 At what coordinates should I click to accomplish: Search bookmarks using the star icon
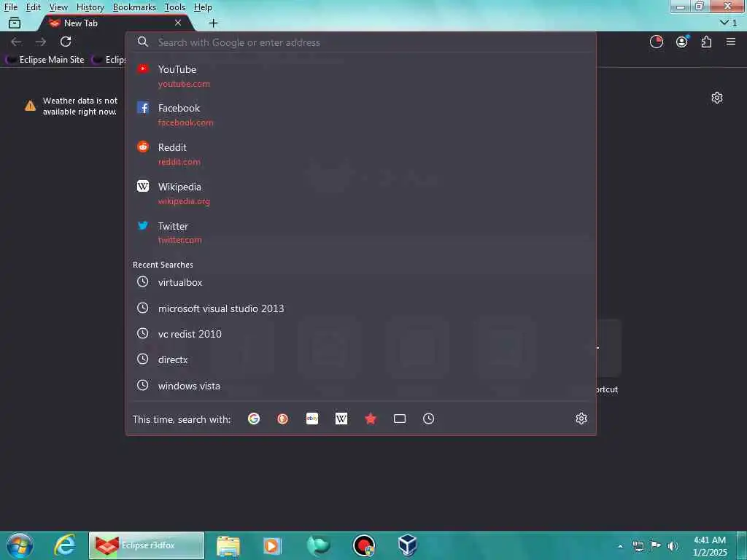[x=371, y=419]
